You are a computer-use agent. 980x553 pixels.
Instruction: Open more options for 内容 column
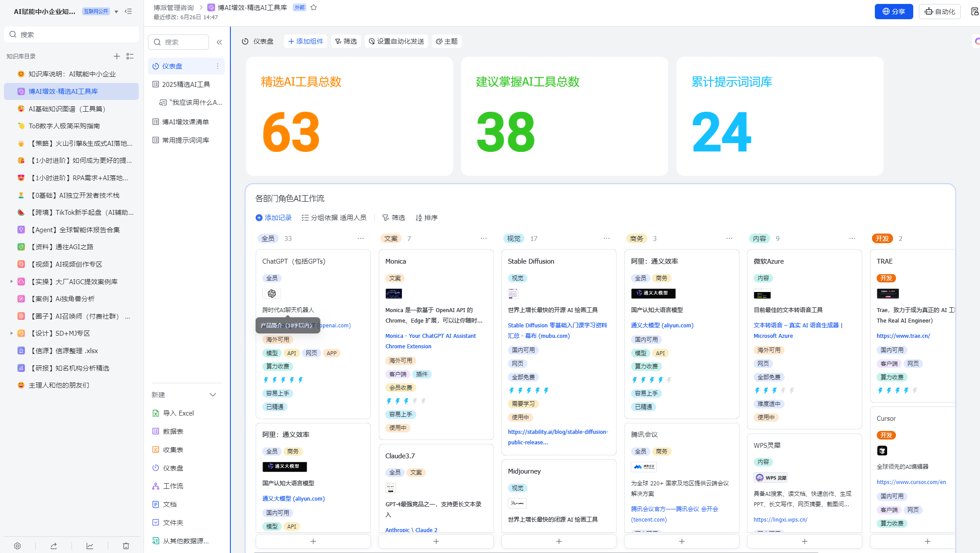coord(852,238)
